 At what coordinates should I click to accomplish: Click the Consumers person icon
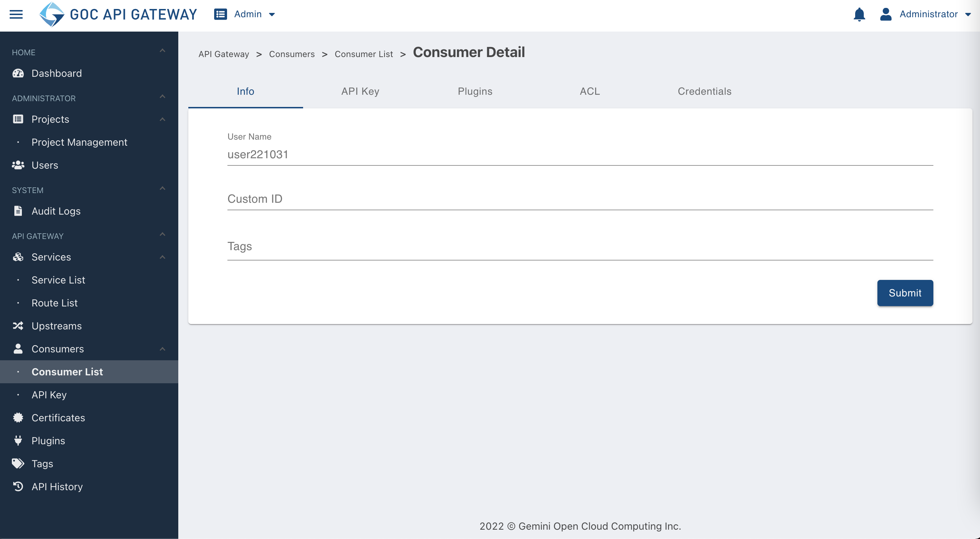click(18, 349)
